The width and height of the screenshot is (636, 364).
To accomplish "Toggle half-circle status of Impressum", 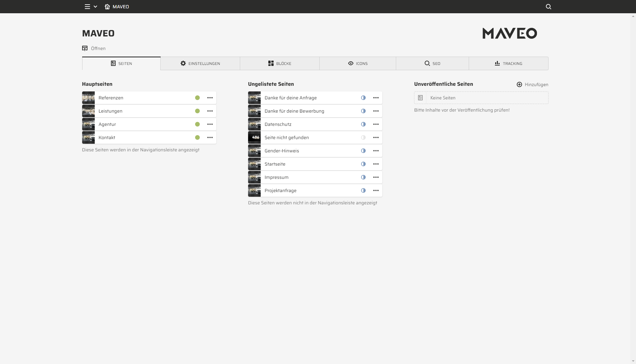I will pyautogui.click(x=363, y=177).
